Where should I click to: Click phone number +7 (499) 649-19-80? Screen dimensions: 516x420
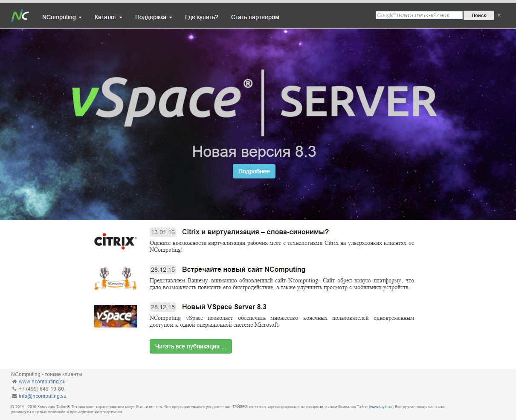41,389
